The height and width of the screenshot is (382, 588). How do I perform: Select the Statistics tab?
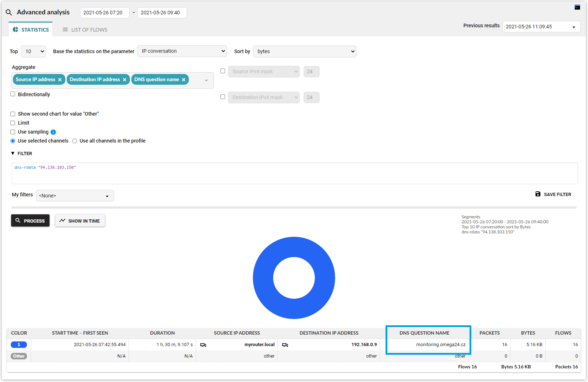pos(31,30)
